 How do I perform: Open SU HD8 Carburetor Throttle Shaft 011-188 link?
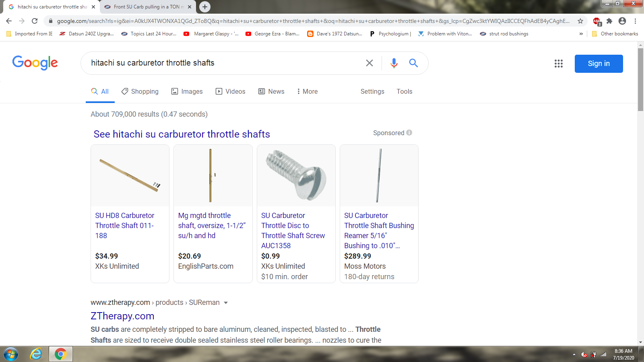point(125,226)
